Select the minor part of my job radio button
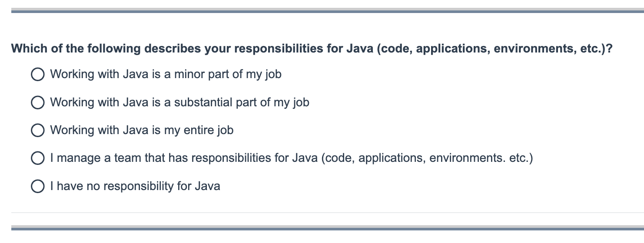The width and height of the screenshot is (644, 243). 38,75
